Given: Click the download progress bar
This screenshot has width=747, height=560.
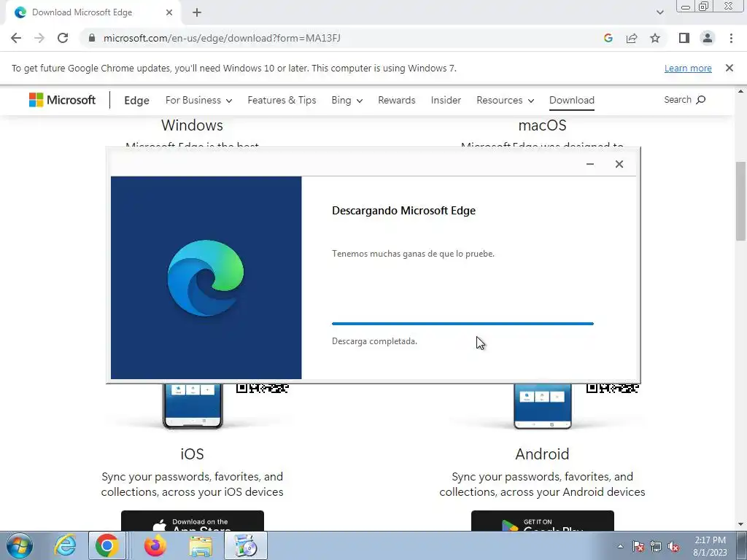Looking at the screenshot, I should point(462,323).
